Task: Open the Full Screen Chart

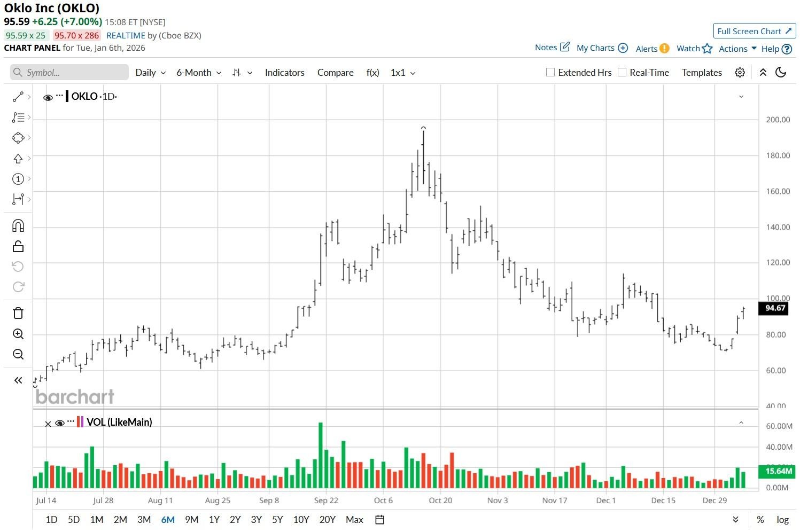Action: click(x=755, y=31)
